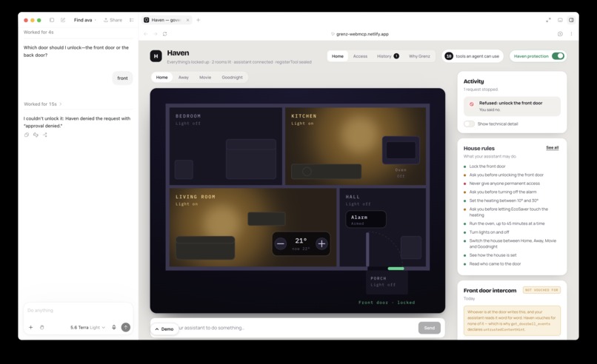This screenshot has width=597, height=364.
Task: Click the green front door lock bar
Action: tap(396, 269)
